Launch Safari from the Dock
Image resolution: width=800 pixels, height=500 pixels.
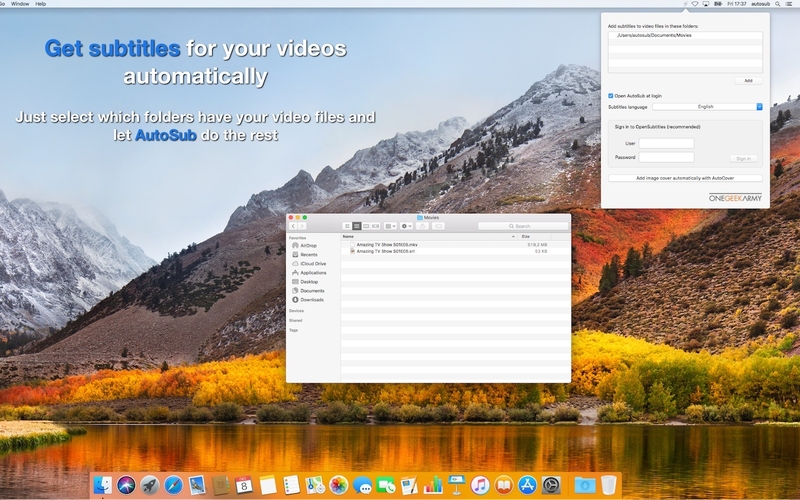pyautogui.click(x=173, y=485)
